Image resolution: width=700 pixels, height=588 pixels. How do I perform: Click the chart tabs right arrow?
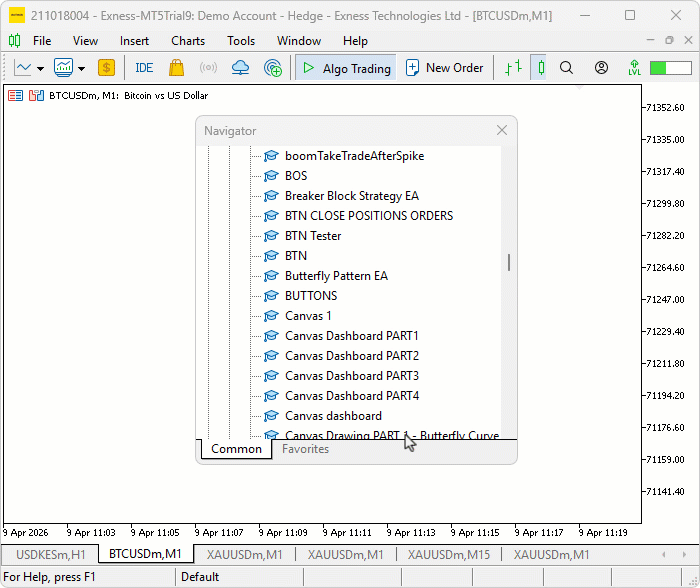(x=684, y=555)
